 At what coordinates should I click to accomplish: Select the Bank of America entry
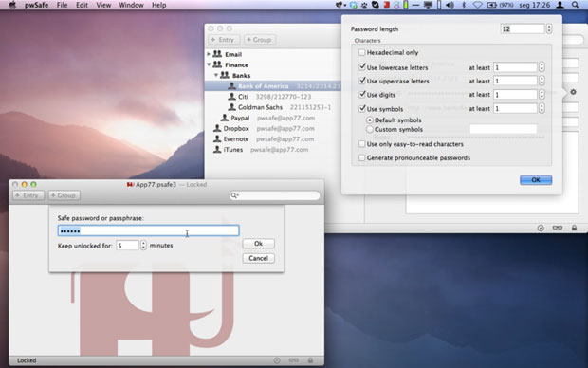click(272, 86)
